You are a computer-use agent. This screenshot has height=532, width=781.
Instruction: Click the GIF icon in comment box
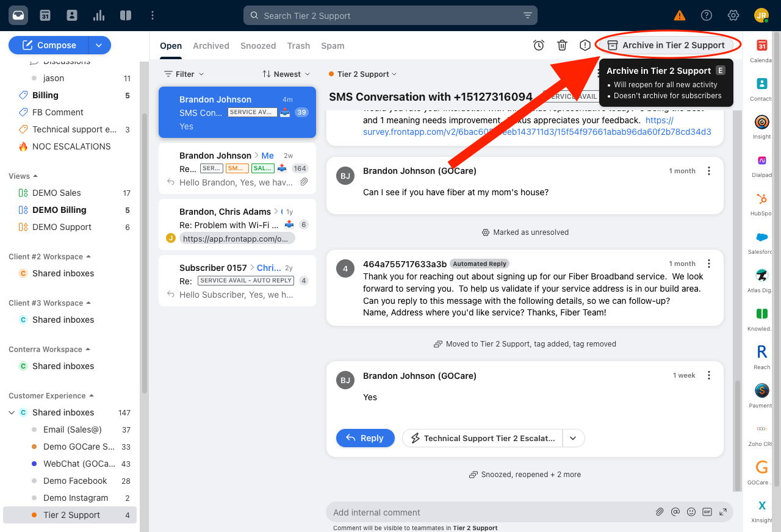point(707,512)
